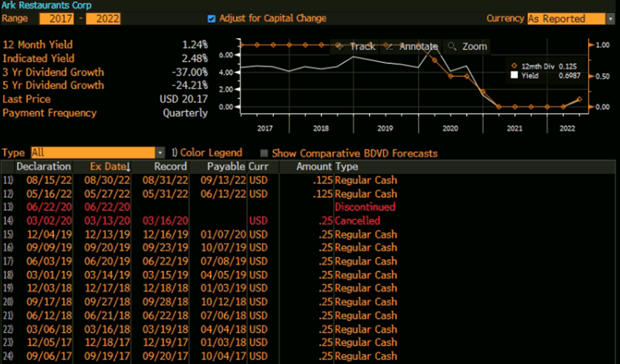Click the Zoom magnifier icon

click(452, 46)
